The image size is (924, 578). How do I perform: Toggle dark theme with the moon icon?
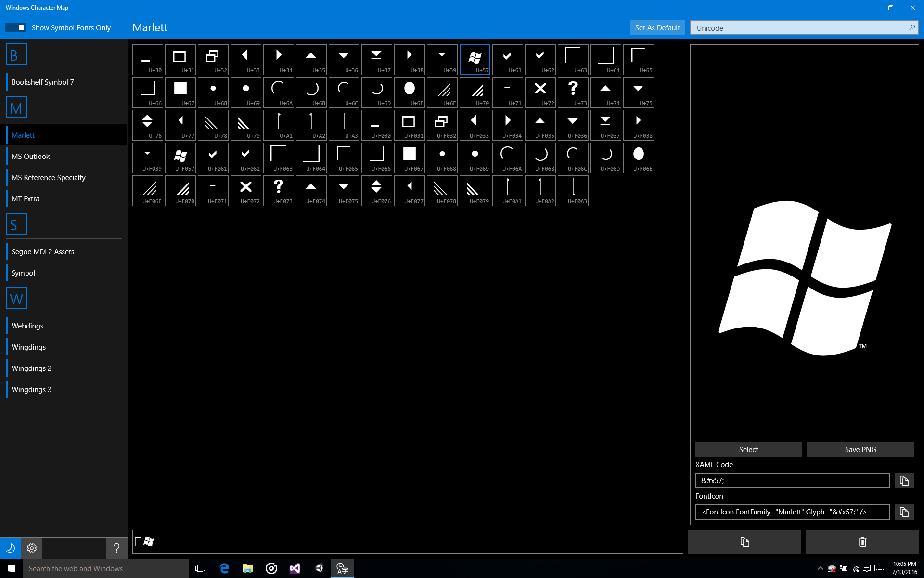coord(10,548)
